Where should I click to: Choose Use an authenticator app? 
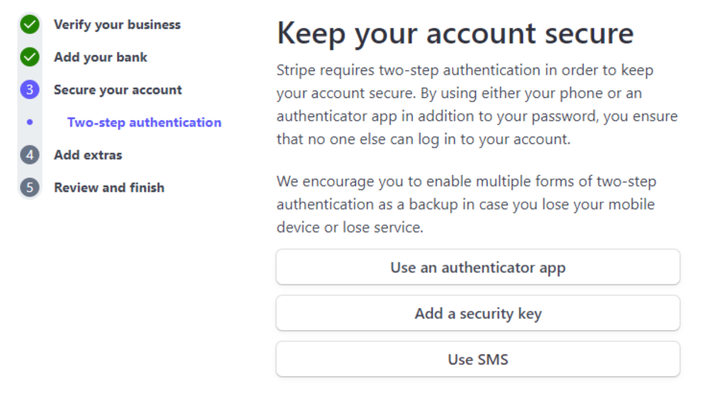pyautogui.click(x=478, y=267)
